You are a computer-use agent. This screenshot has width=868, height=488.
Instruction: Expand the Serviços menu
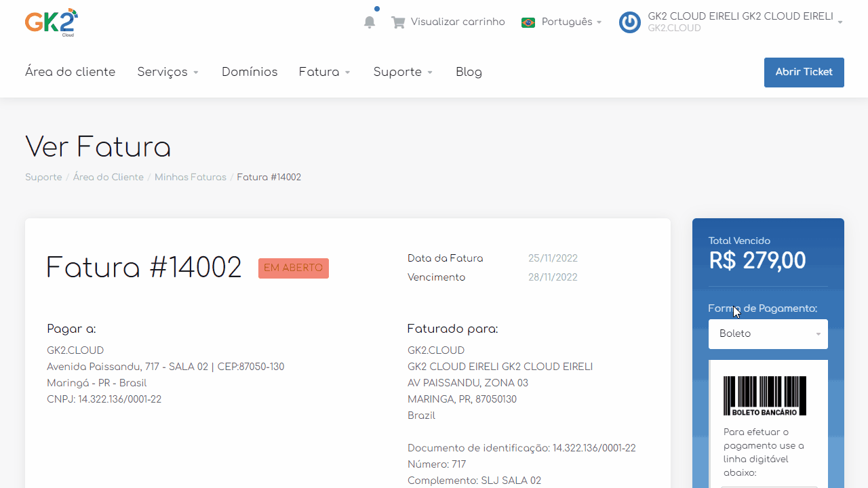point(168,72)
